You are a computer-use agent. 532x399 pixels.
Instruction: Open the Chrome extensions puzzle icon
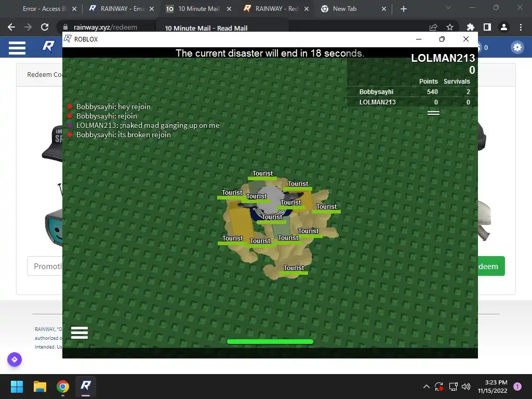470,27
